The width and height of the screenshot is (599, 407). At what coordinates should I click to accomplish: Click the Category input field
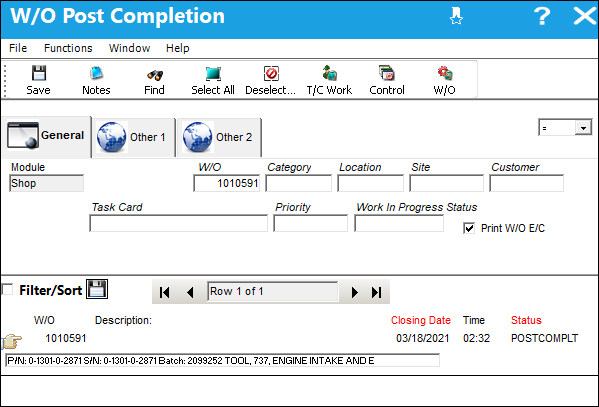click(x=298, y=183)
